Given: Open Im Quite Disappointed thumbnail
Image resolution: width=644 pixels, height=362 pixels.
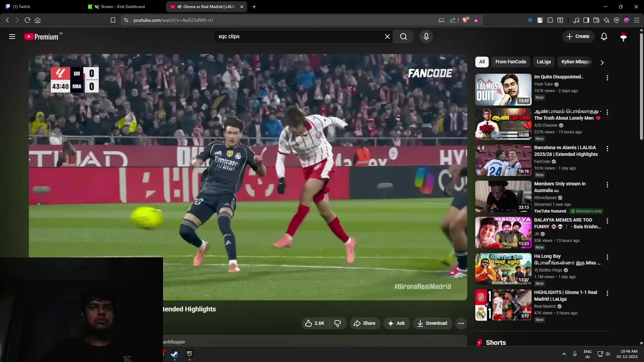Looking at the screenshot, I should point(503,89).
